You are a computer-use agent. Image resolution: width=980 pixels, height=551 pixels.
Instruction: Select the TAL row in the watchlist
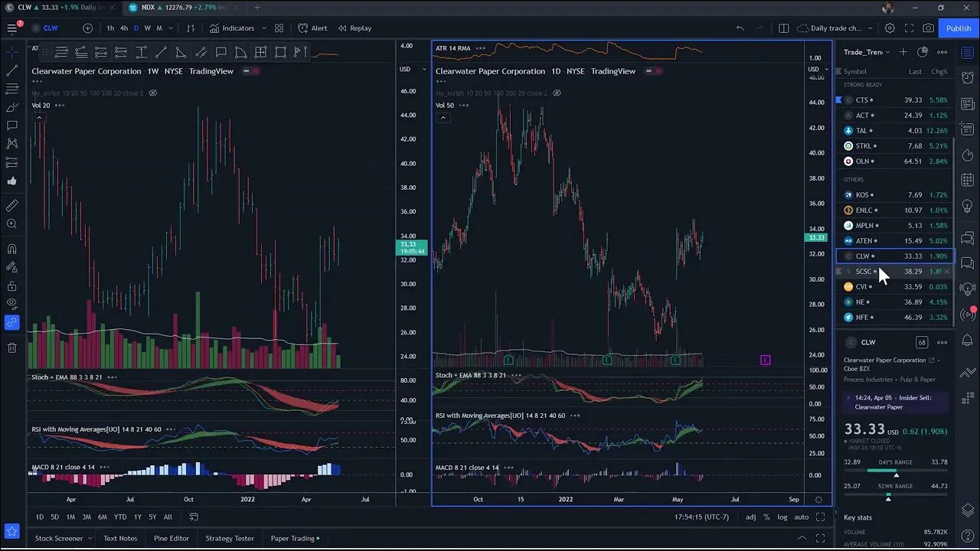pos(894,131)
